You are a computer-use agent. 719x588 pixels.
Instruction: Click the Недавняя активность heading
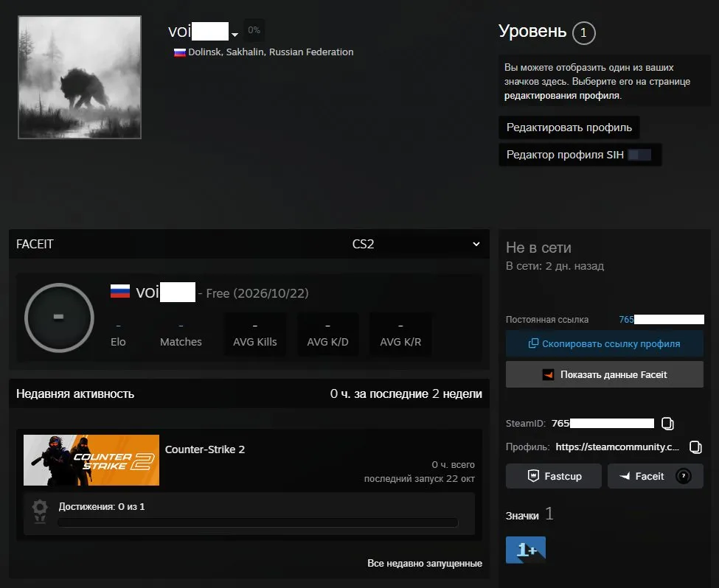coord(75,393)
